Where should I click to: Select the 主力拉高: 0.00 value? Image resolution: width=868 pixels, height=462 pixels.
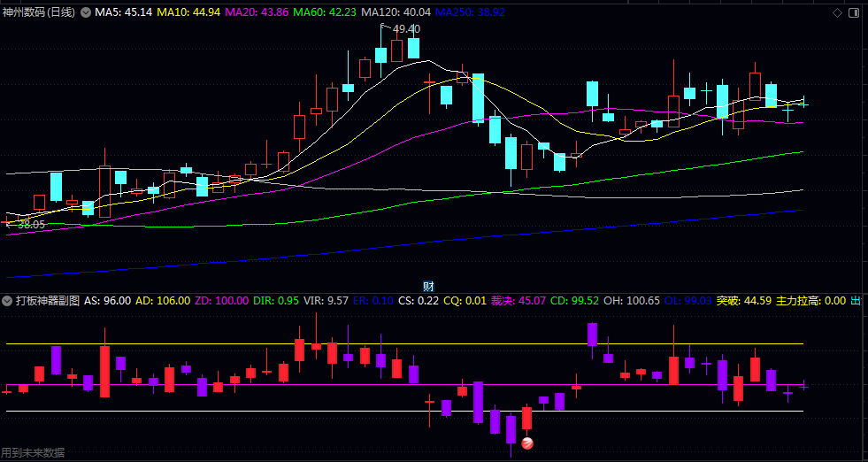pyautogui.click(x=811, y=301)
